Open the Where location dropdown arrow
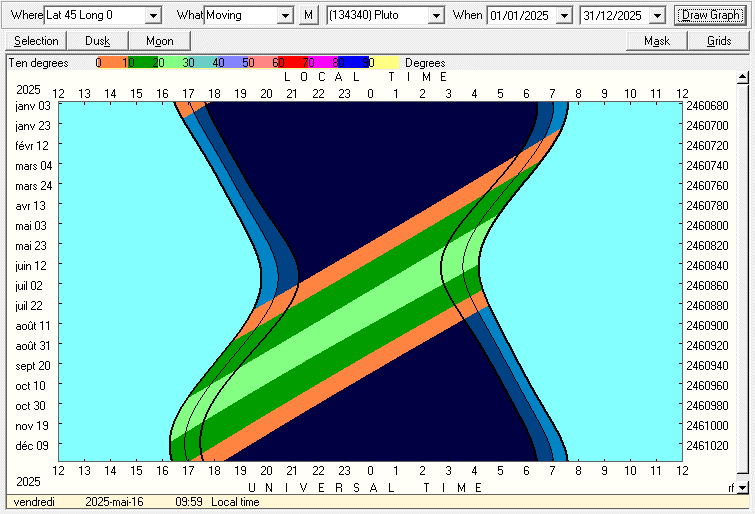Viewport: 755px width, 514px height. pos(153,15)
